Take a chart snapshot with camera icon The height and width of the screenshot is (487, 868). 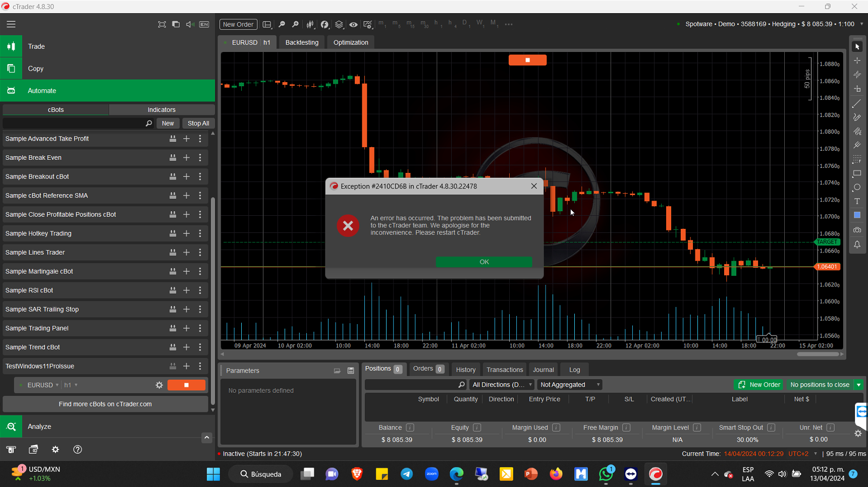pos(857,230)
